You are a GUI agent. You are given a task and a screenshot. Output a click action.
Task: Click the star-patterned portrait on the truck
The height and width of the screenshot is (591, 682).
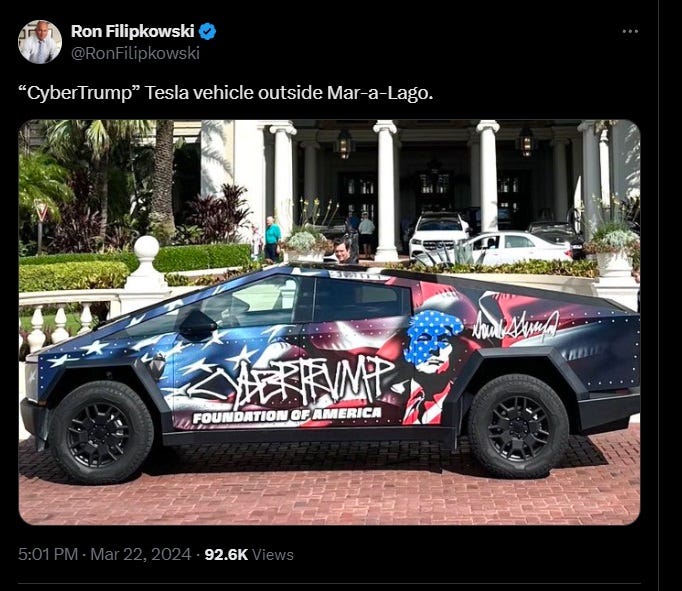click(x=432, y=341)
